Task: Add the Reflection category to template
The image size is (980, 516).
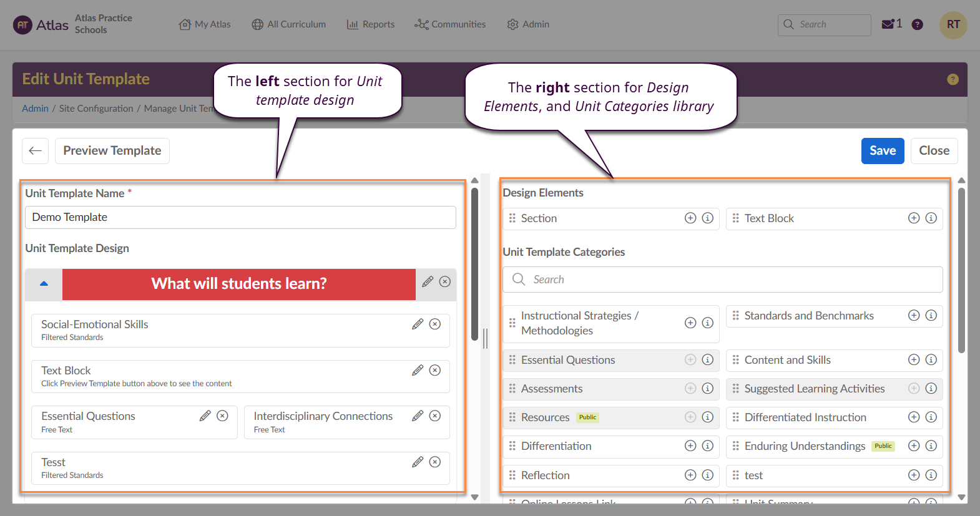Action: (x=690, y=475)
